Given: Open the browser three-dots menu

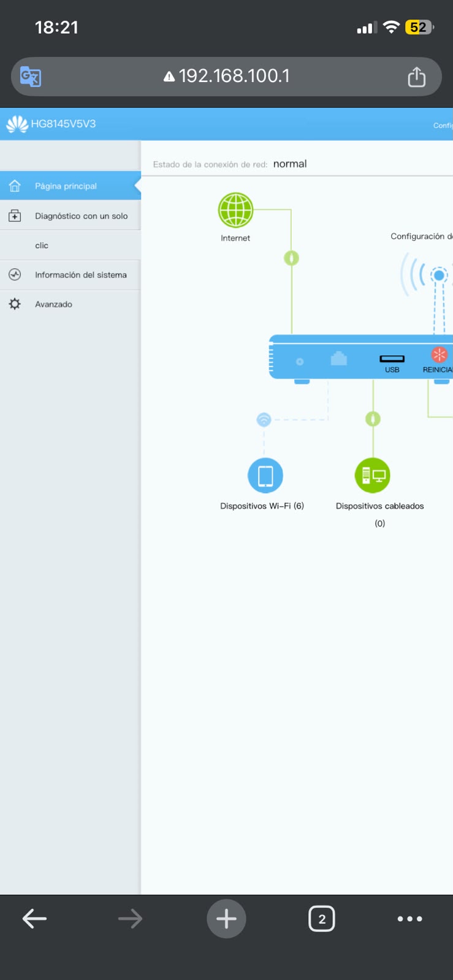Looking at the screenshot, I should [409, 919].
